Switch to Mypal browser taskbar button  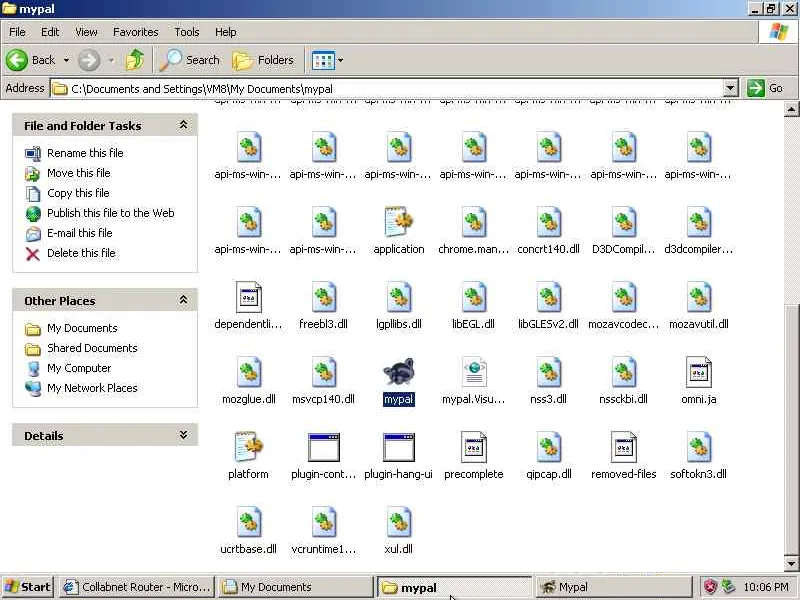612,587
